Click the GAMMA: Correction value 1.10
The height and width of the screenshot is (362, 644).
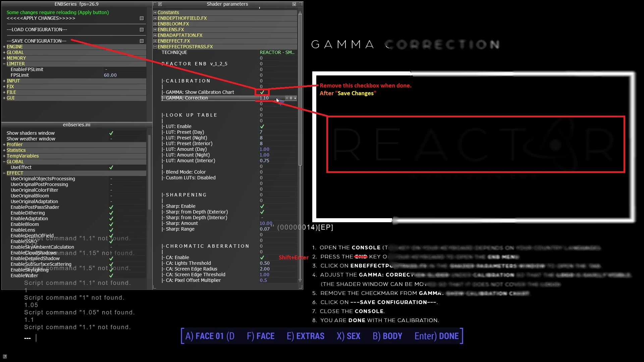[x=264, y=98]
